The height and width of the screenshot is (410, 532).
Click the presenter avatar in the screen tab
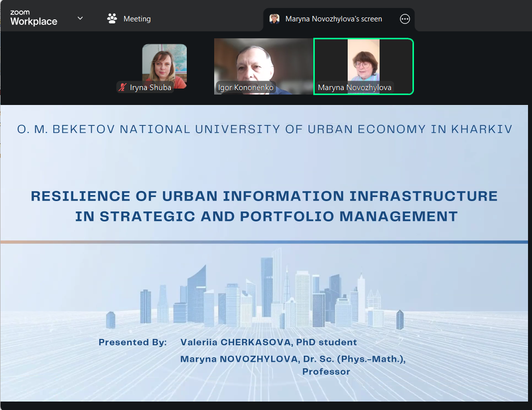pyautogui.click(x=274, y=19)
